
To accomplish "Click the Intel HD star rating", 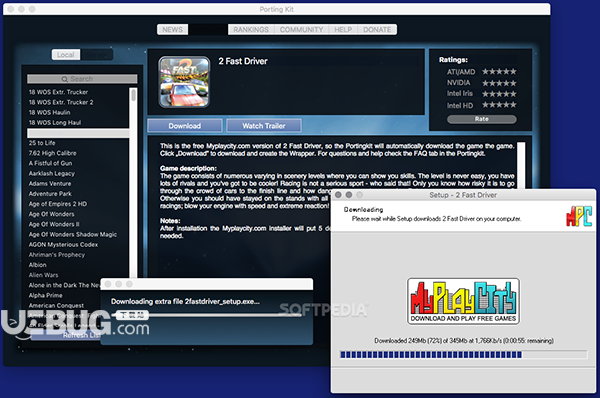I will (x=499, y=105).
